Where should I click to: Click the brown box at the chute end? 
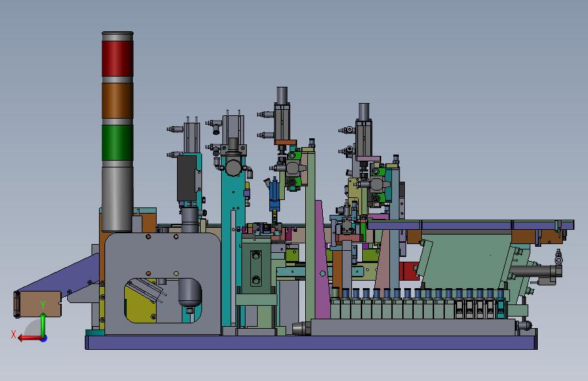pos(40,304)
